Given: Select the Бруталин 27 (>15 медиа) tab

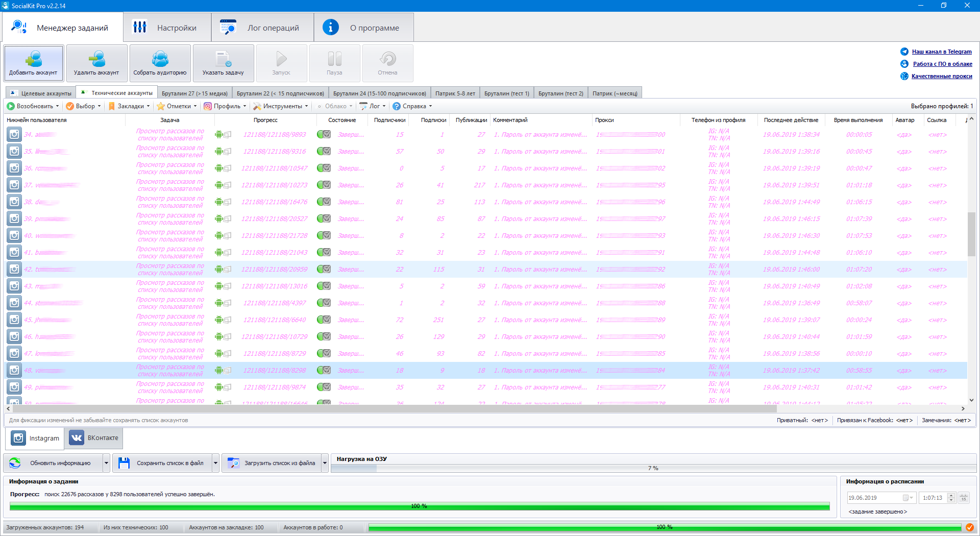Looking at the screenshot, I should [194, 93].
